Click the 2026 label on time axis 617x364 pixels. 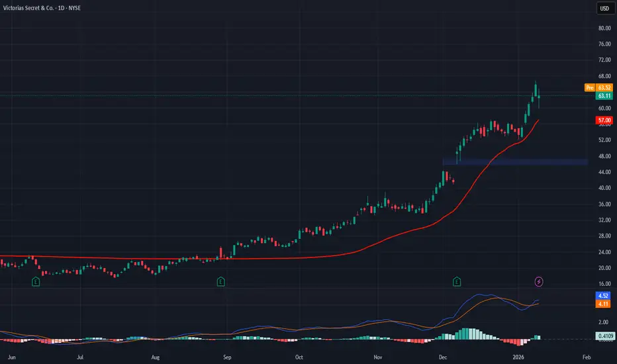pos(518,357)
